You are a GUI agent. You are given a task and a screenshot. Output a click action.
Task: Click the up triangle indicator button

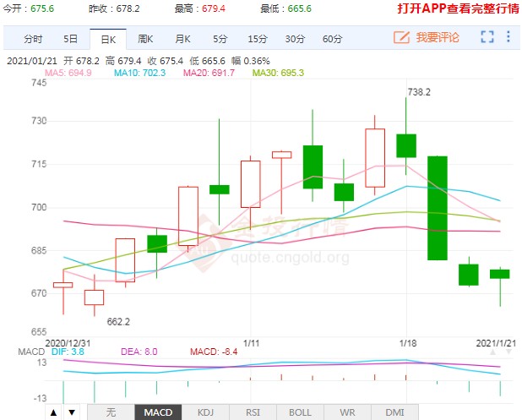tap(53, 412)
